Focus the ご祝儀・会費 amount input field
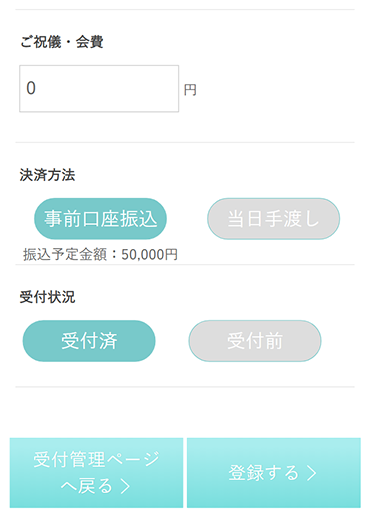370x513 pixels. pos(99,89)
